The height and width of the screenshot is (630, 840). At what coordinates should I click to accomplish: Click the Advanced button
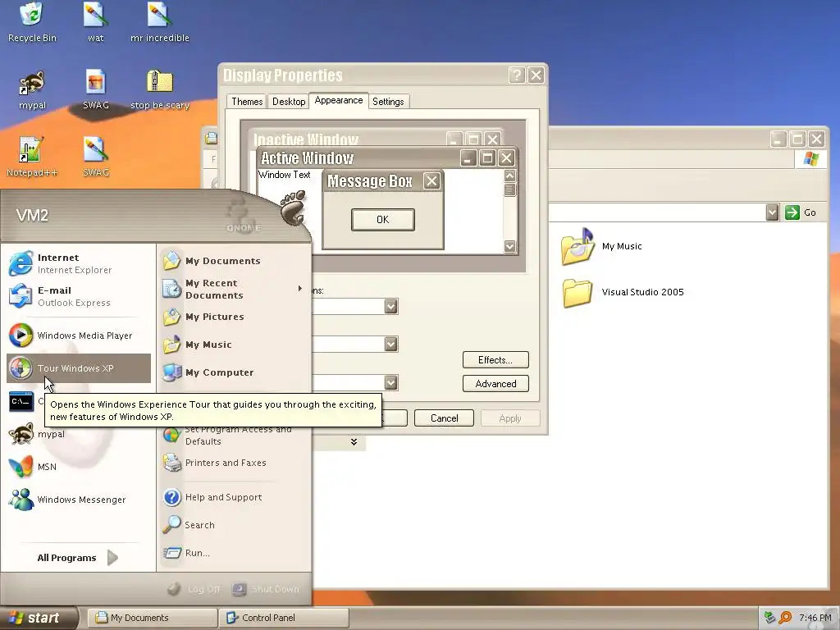click(x=495, y=384)
